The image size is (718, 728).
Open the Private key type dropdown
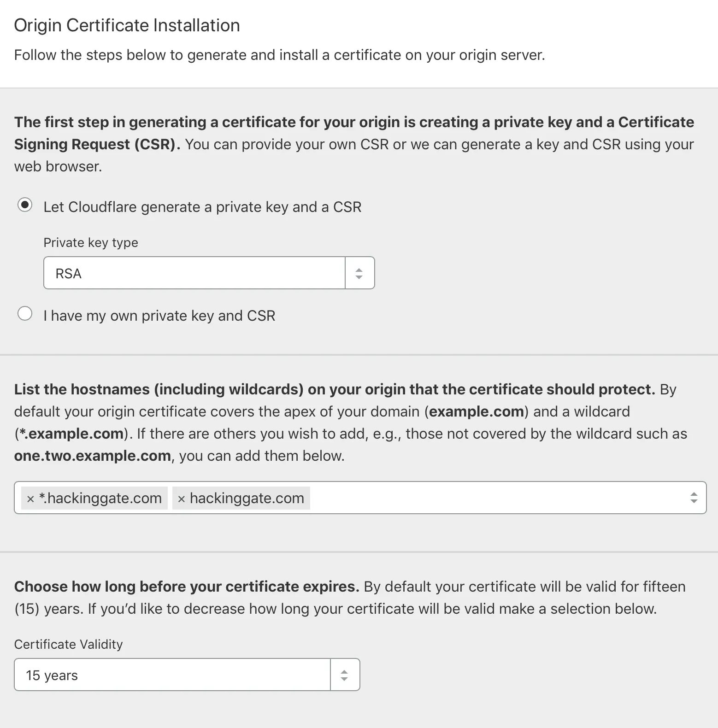(194, 273)
